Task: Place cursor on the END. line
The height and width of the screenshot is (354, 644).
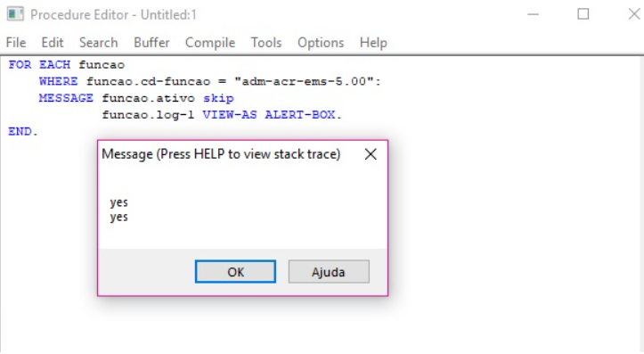Action: (x=23, y=132)
